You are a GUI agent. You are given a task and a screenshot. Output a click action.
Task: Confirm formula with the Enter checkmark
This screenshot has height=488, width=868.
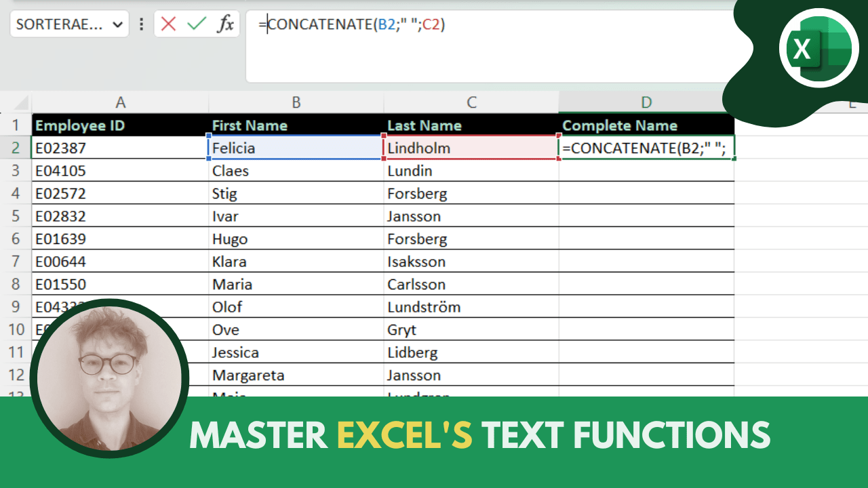pos(197,24)
